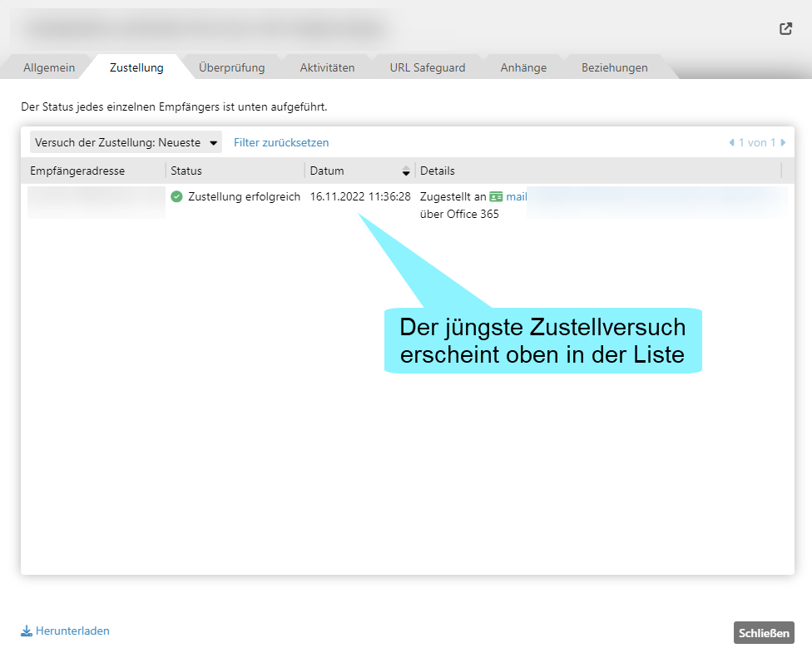This screenshot has height=653, width=812.
Task: Go to next page arrow
Action: [x=783, y=143]
